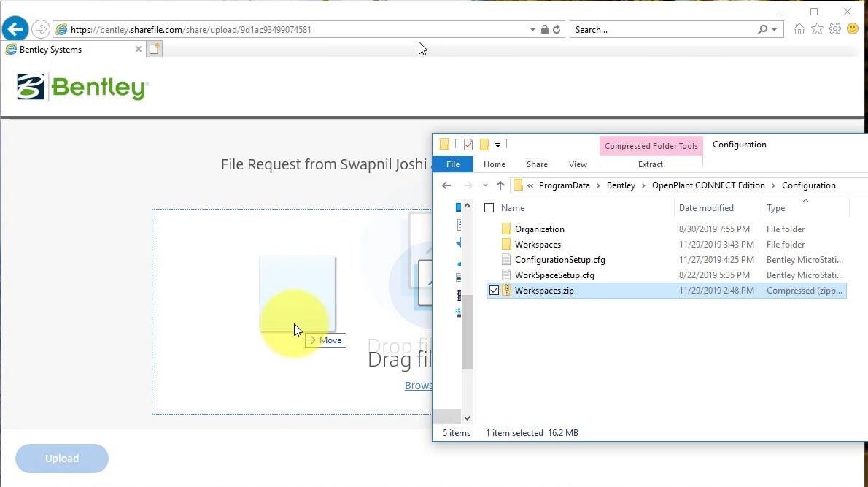This screenshot has width=868, height=487.
Task: Open the Home ribbon tab in Explorer
Action: point(495,164)
